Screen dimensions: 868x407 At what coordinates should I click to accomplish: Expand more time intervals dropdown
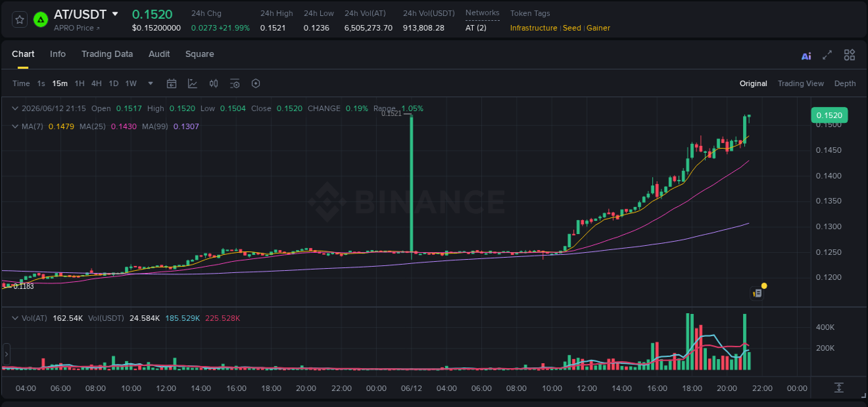point(151,83)
